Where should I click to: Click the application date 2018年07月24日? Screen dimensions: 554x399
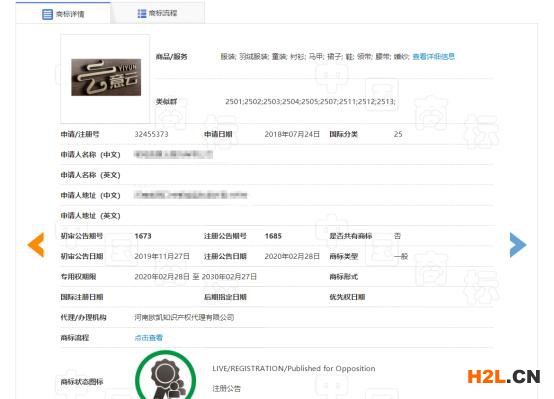pos(292,134)
